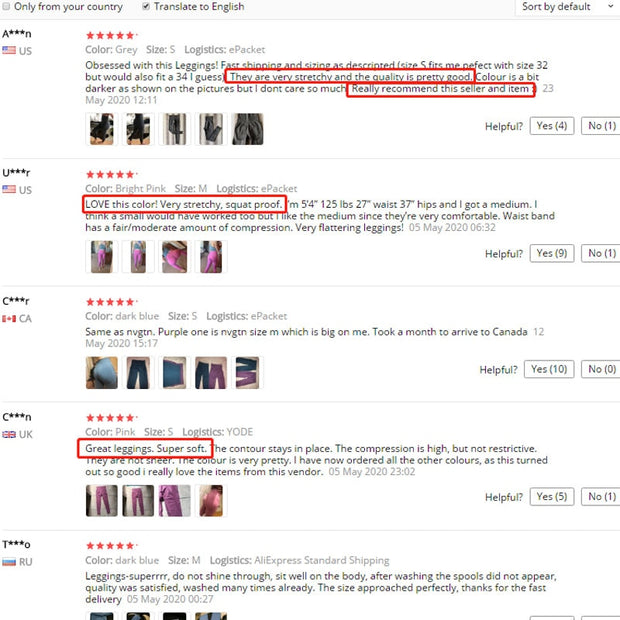Open the 'Sort by default' dropdown
This screenshot has height=620, width=620.
pos(567,7)
